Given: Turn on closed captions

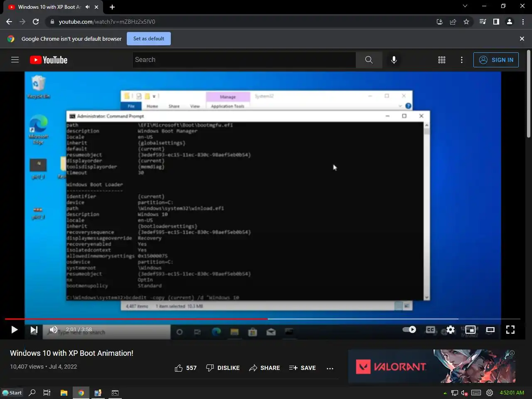Looking at the screenshot, I should 431,330.
